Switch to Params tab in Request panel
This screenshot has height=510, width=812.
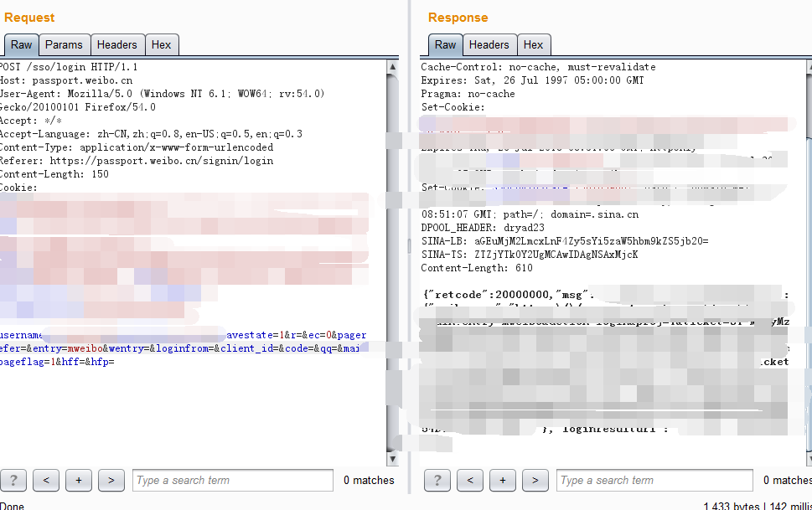click(x=64, y=45)
